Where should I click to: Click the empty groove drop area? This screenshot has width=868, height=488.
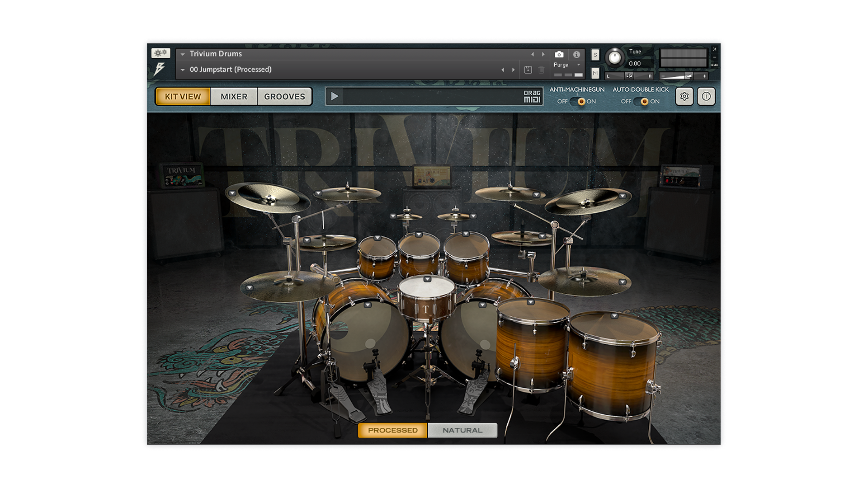point(432,96)
